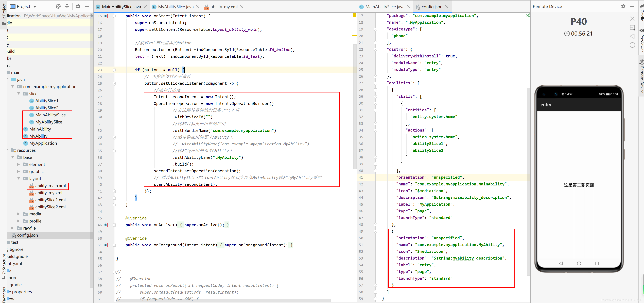Open Project panel settings gear
This screenshot has width=644, height=303.
click(x=78, y=6)
